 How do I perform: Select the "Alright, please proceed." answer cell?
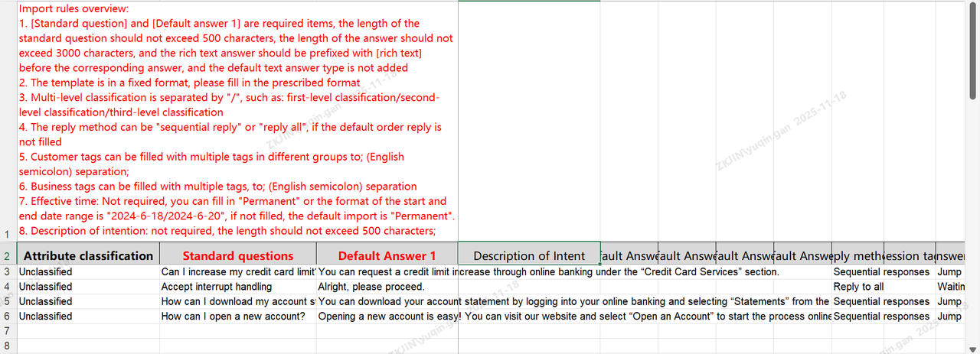[387, 287]
